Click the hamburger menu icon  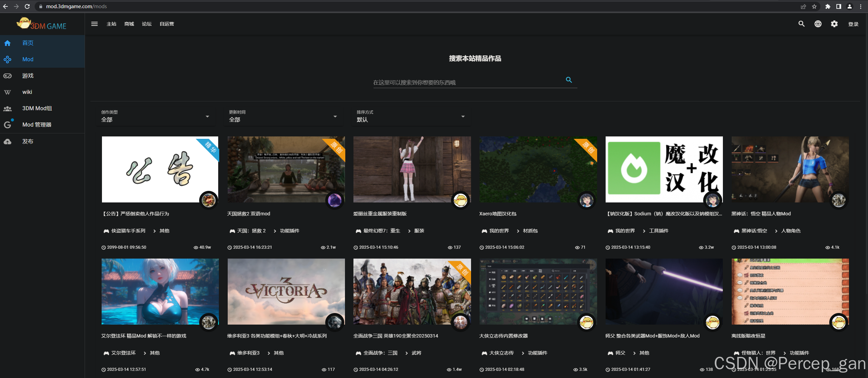pos(94,24)
